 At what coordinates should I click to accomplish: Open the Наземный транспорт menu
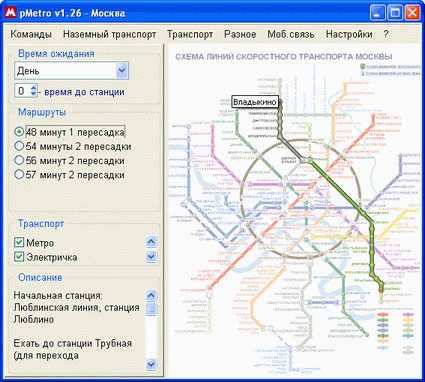[110, 34]
